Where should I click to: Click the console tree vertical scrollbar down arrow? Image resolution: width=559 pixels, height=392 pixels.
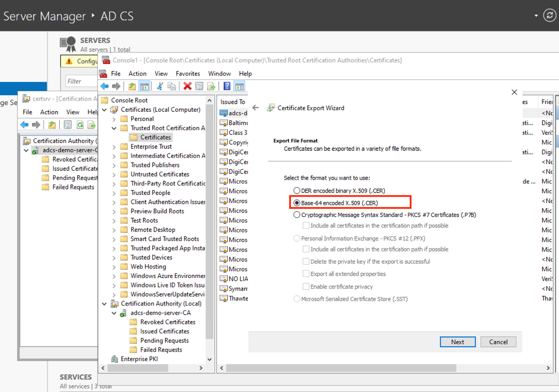coord(210,359)
